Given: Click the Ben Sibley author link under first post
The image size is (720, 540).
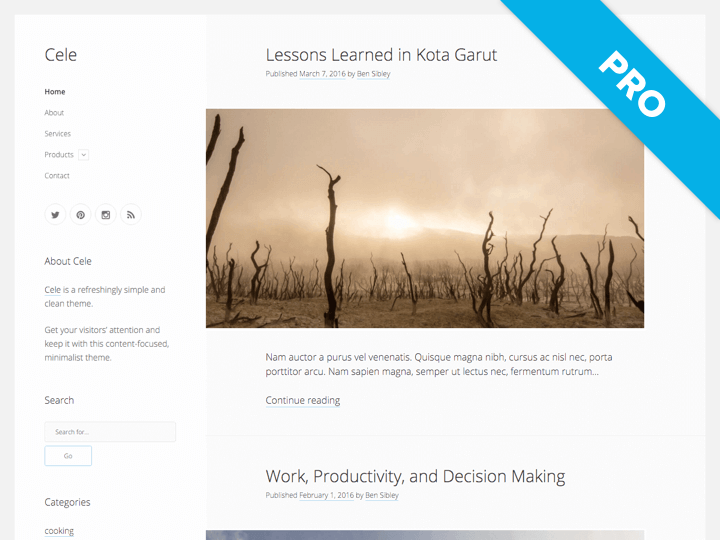Looking at the screenshot, I should 373,74.
